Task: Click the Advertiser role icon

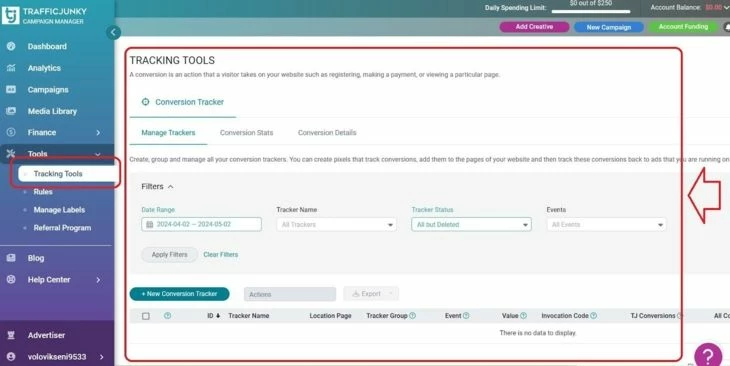Action: [x=11, y=335]
